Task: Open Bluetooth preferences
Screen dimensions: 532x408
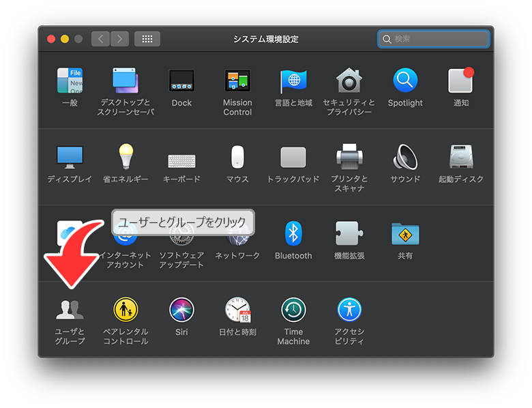Action: tap(293, 233)
